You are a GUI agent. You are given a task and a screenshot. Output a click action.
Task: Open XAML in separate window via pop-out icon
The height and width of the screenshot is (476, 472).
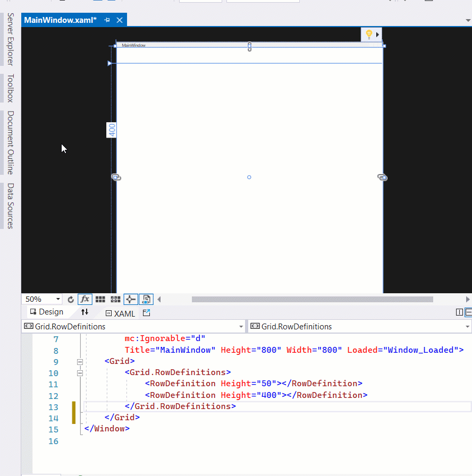click(146, 313)
